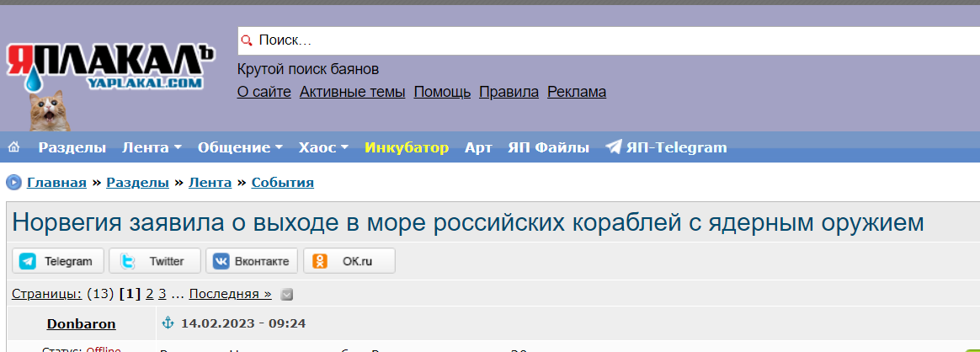980x352 pixels.
Task: Click the post date 14.02.2023 - 09:24
Action: point(243,324)
